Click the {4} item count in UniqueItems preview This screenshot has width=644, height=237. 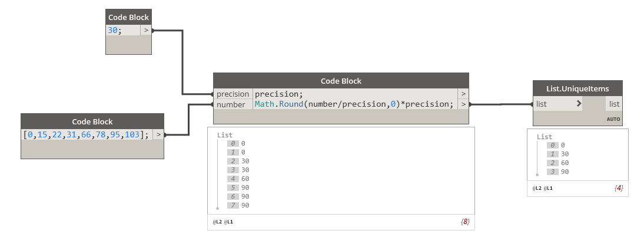pyautogui.click(x=619, y=188)
